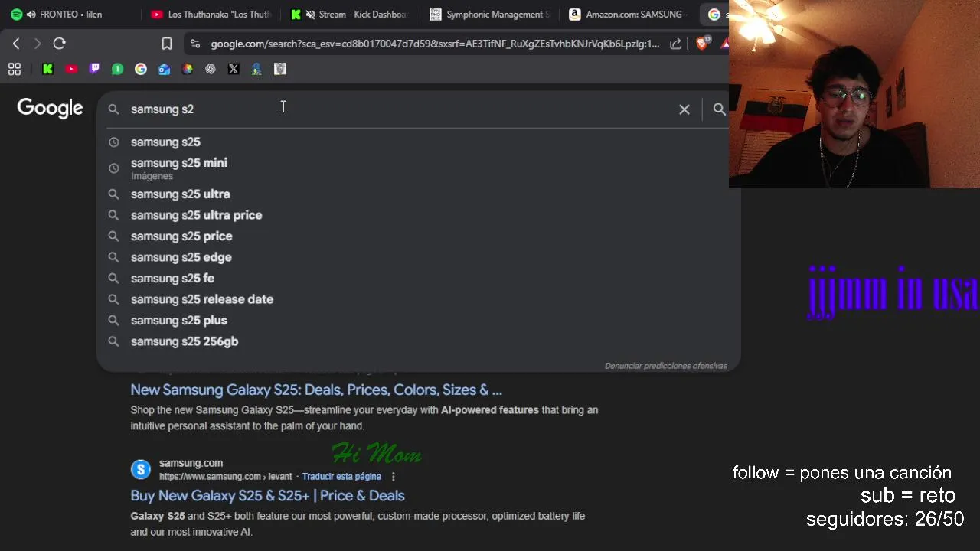980x551 pixels.
Task: Open the Outlook bookmark icon
Action: 164,69
